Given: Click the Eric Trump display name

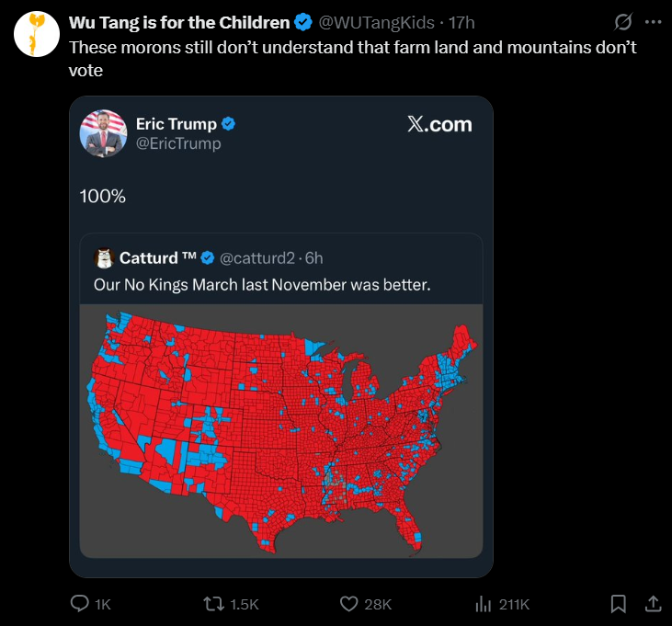Looking at the screenshot, I should (177, 124).
